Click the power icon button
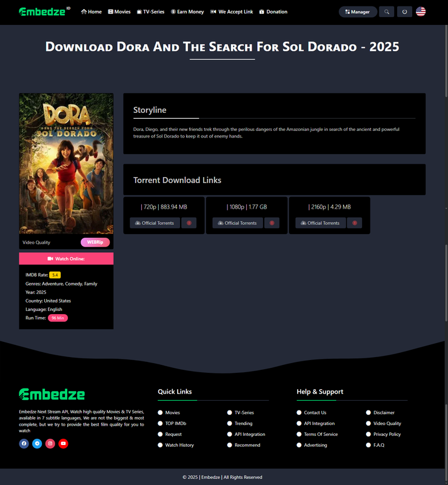 [404, 12]
